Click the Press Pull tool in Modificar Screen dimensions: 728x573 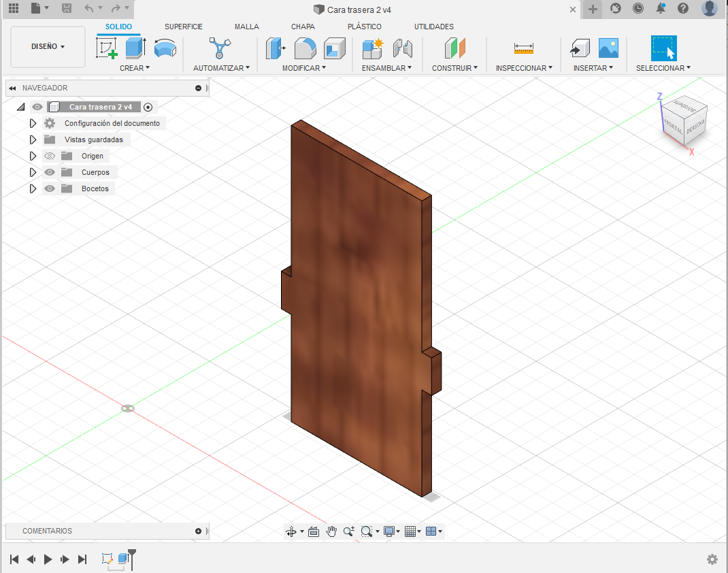coord(276,48)
